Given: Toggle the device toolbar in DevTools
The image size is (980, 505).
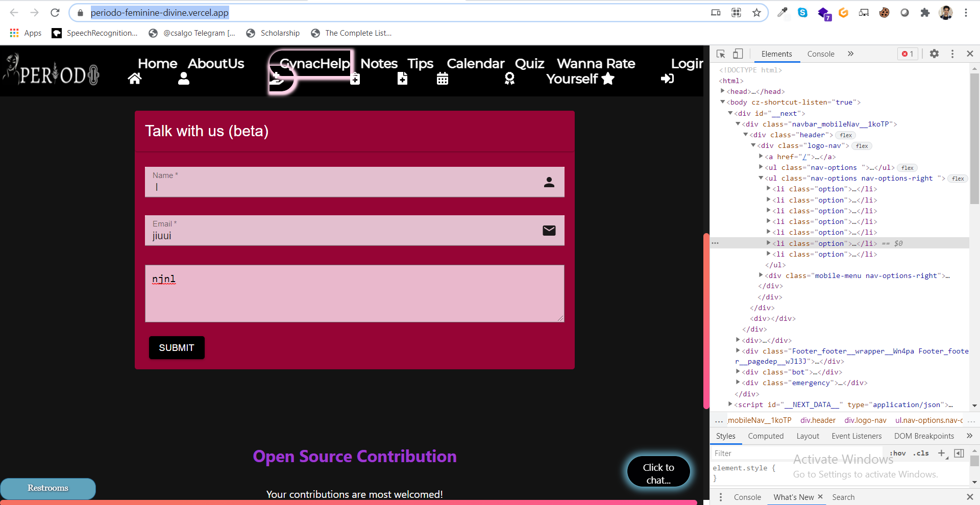Looking at the screenshot, I should [x=738, y=54].
